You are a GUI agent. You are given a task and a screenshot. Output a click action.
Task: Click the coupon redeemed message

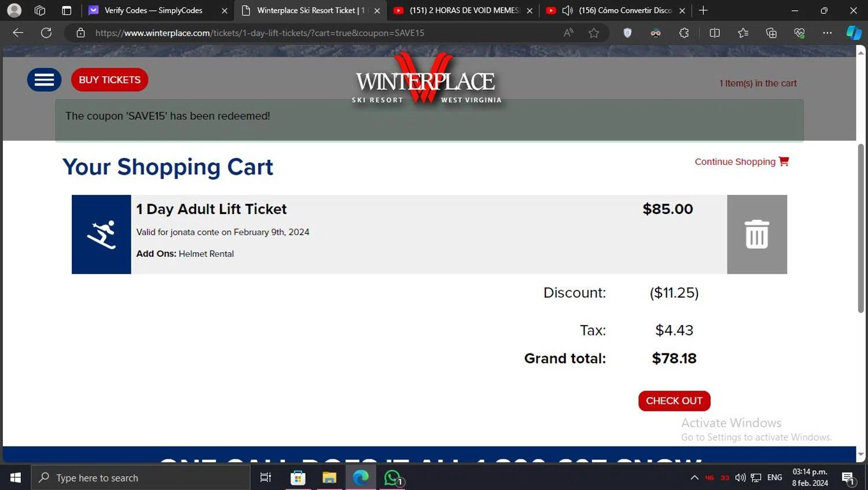168,116
